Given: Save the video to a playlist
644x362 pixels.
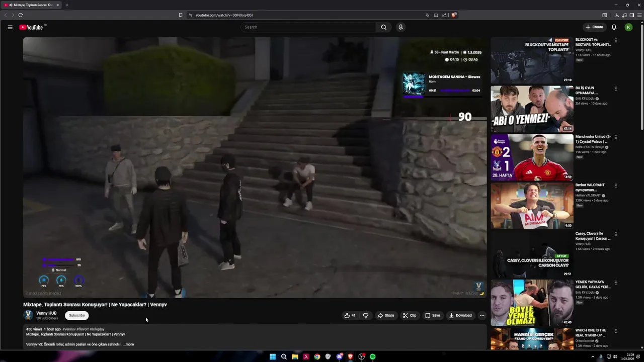Looking at the screenshot, I should pos(432,315).
